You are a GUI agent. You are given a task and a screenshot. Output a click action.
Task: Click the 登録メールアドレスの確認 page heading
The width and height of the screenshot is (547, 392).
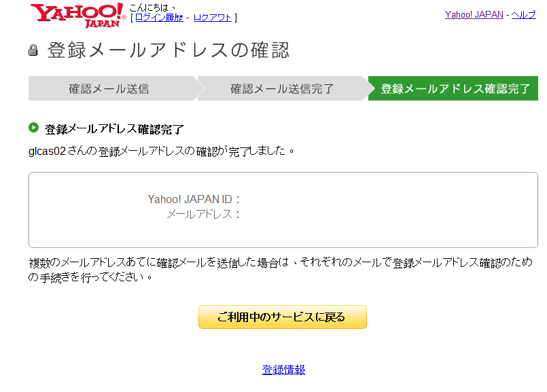[x=168, y=50]
